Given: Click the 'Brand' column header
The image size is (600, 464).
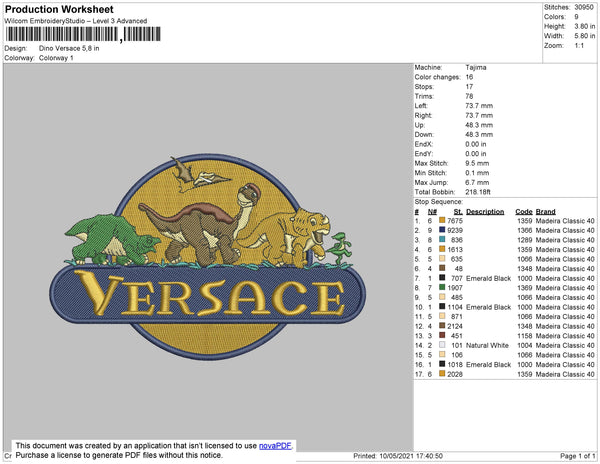Looking at the screenshot, I should tap(546, 212).
